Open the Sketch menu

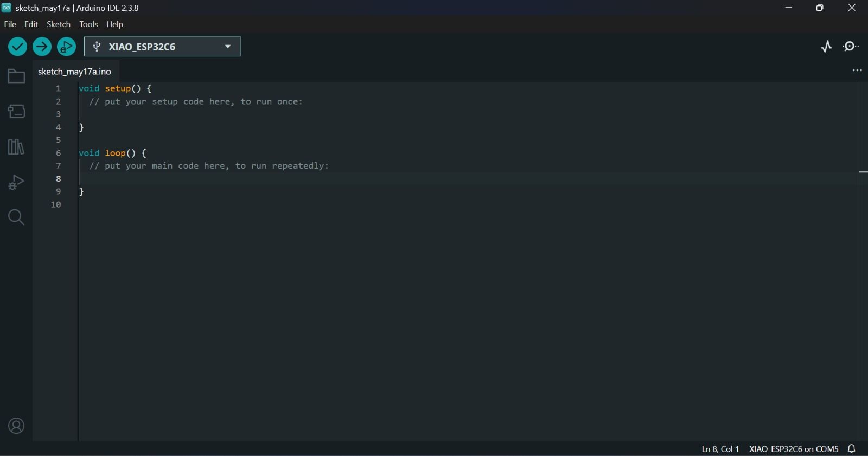tap(59, 24)
